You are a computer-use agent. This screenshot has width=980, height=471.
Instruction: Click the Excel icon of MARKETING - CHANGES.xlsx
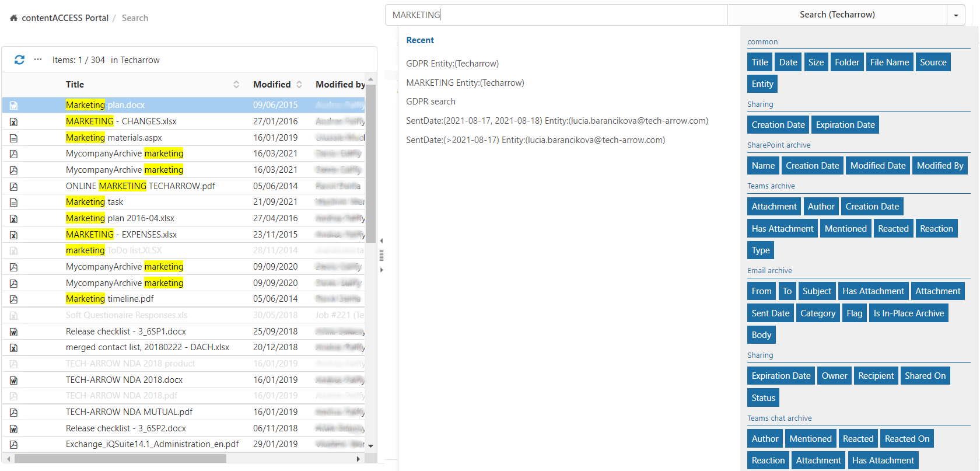pyautogui.click(x=13, y=122)
